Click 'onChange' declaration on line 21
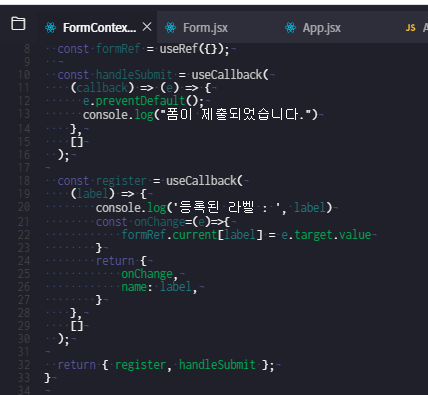Viewport: 428px width, 395px height. coord(159,222)
